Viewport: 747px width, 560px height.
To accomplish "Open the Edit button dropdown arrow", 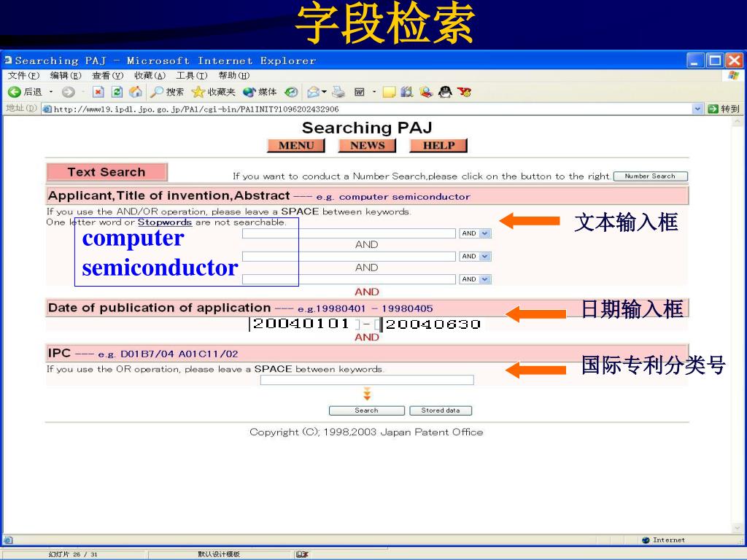I will point(374,92).
